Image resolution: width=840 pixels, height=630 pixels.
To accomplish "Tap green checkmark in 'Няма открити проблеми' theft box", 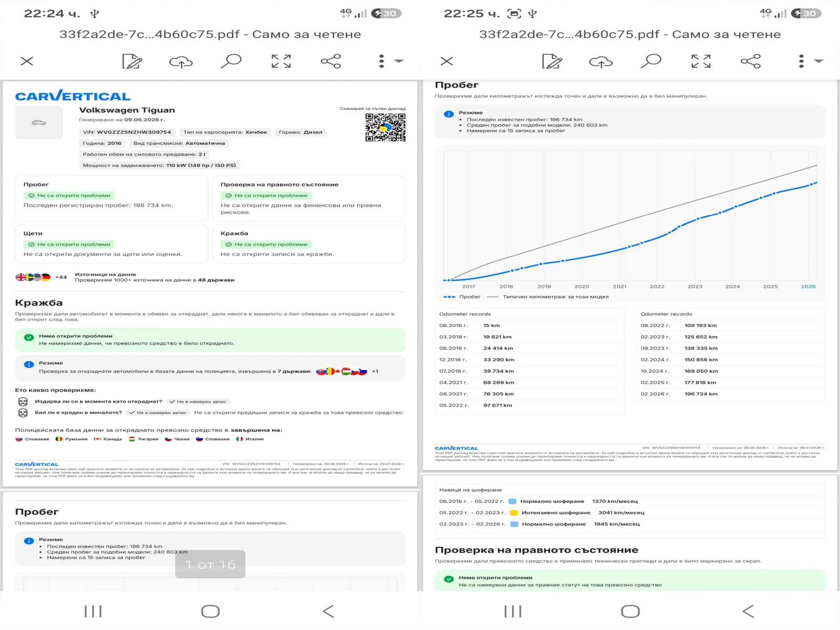I will coord(29,338).
